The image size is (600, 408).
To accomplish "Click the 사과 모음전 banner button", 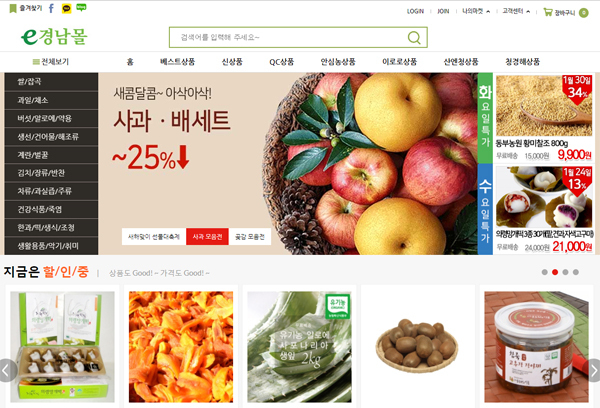I will coord(207,237).
